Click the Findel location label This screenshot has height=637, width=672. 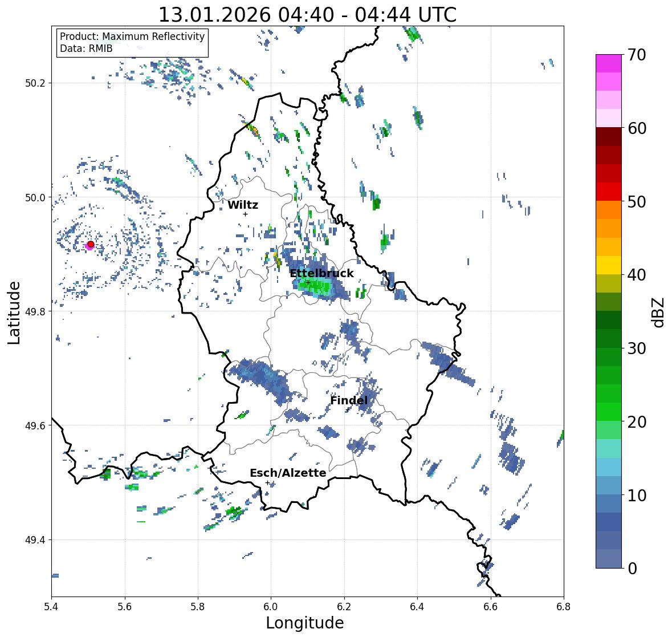pyautogui.click(x=349, y=401)
